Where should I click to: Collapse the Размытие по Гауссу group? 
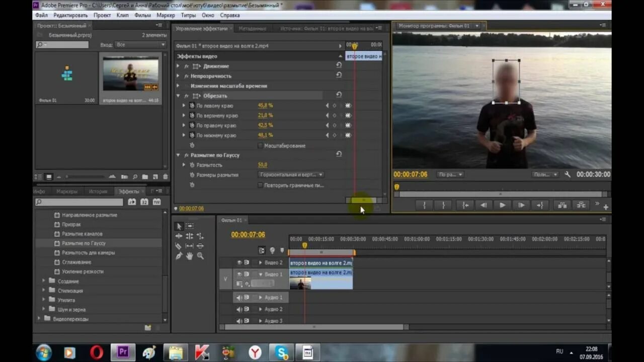pos(178,155)
